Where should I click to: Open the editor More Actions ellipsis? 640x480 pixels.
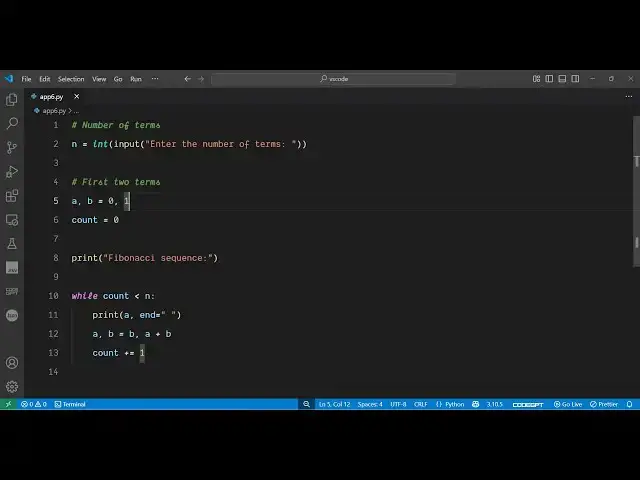[629, 96]
